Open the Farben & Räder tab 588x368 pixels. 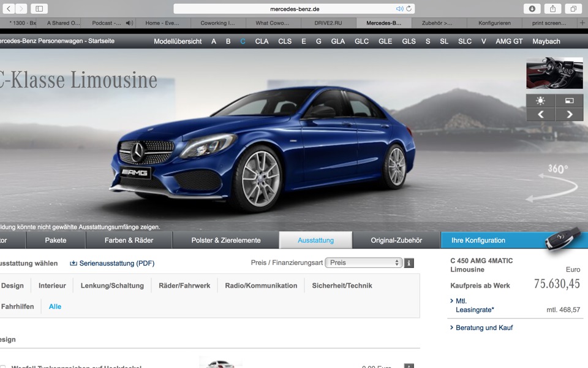pyautogui.click(x=129, y=240)
